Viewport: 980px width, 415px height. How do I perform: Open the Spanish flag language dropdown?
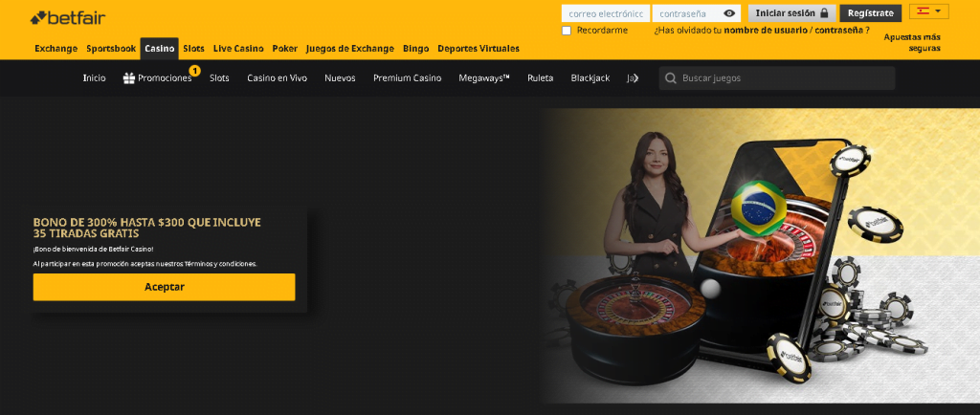click(x=928, y=11)
